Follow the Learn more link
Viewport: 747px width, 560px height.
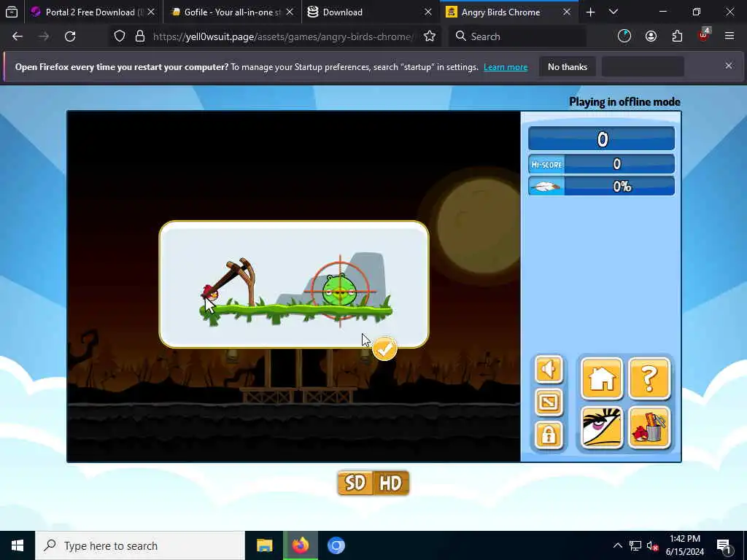pyautogui.click(x=506, y=67)
